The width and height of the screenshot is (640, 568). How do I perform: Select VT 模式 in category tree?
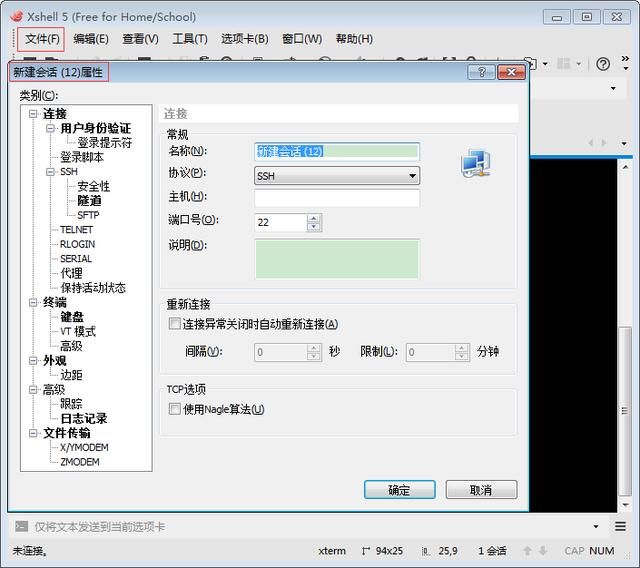click(x=78, y=331)
